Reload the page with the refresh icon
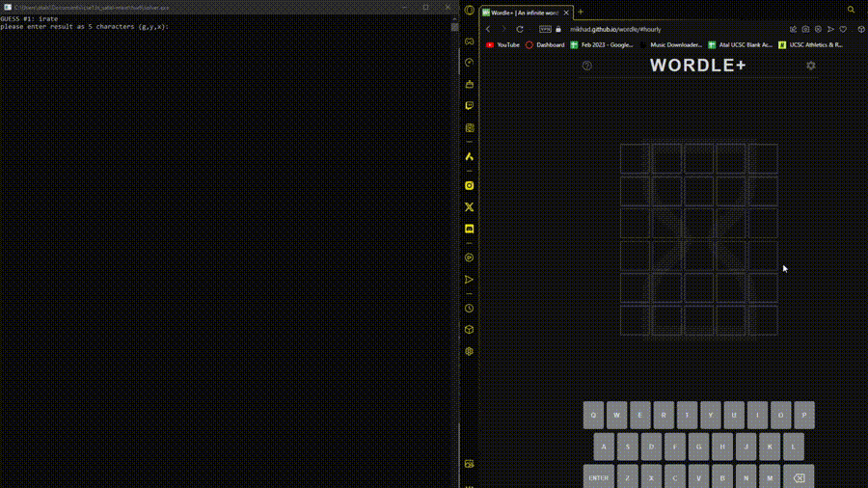 [519, 29]
